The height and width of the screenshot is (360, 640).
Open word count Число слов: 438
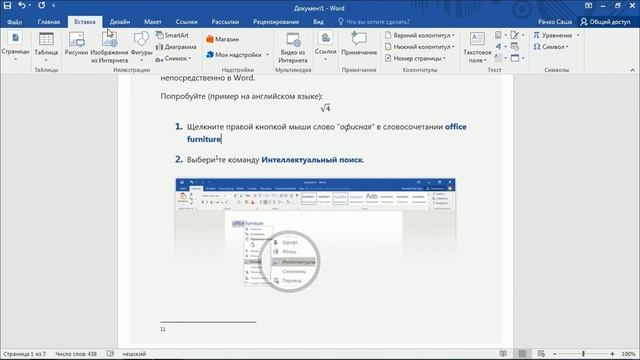(x=76, y=353)
